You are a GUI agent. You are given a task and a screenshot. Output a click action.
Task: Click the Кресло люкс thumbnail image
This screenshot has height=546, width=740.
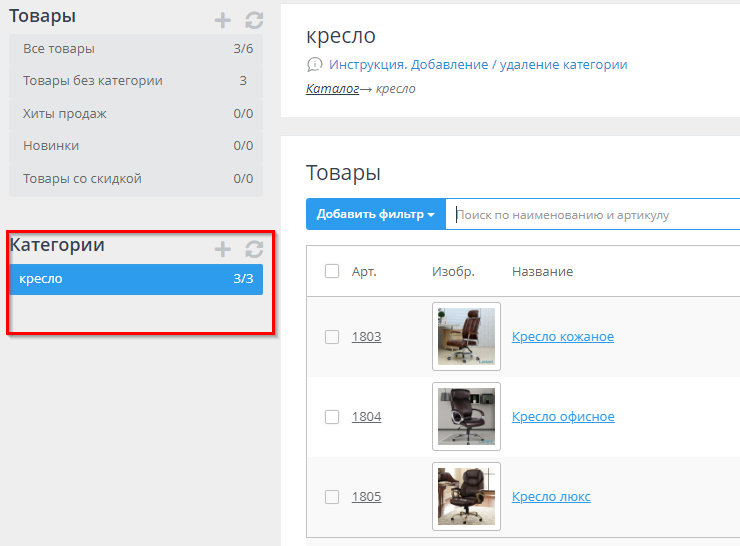click(x=466, y=496)
